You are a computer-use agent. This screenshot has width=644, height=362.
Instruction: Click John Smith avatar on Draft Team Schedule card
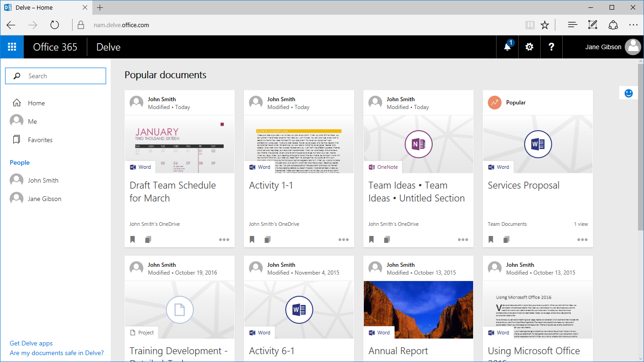pos(136,103)
